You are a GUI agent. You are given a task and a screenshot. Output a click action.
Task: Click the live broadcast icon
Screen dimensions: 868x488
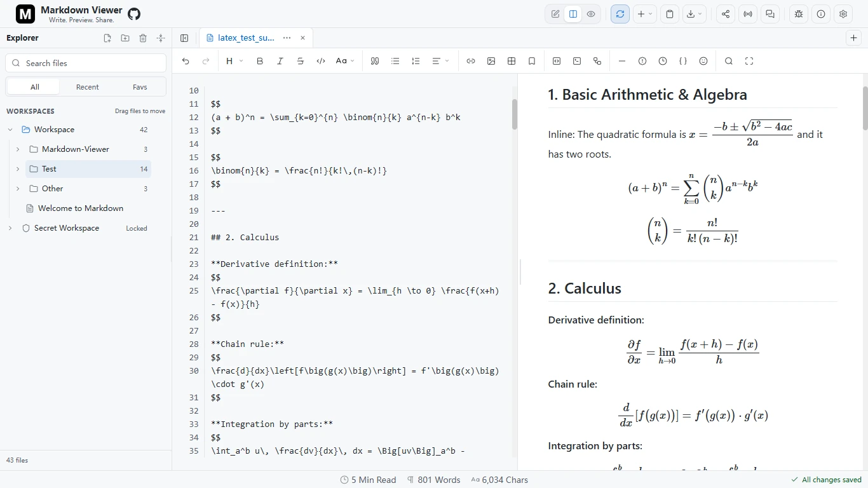[748, 14]
